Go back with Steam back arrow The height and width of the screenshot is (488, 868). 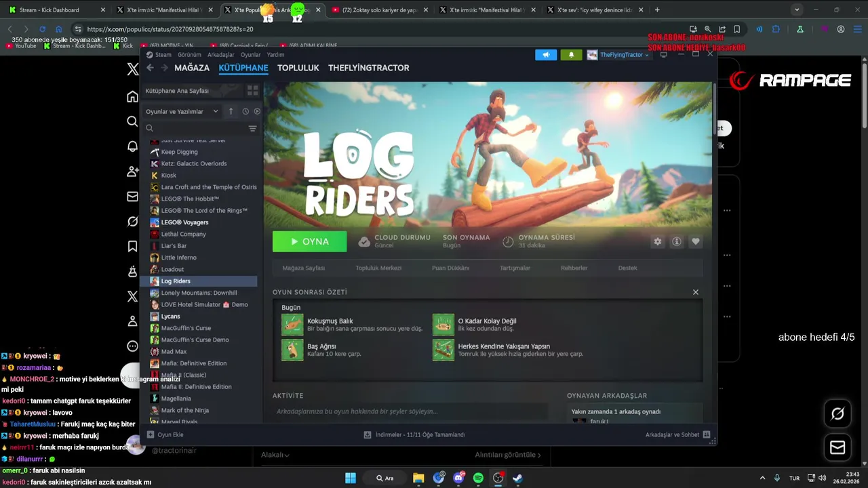150,68
